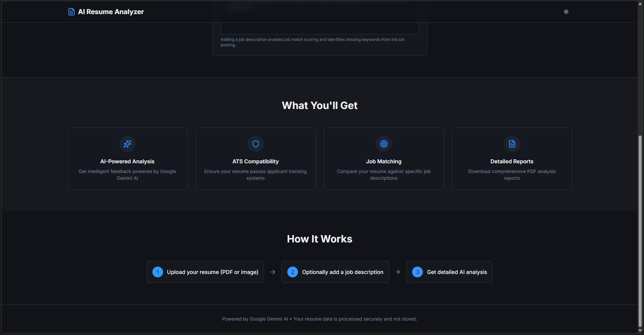
Task: Select the AI-Powered Analysis feature card
Action: (127, 158)
